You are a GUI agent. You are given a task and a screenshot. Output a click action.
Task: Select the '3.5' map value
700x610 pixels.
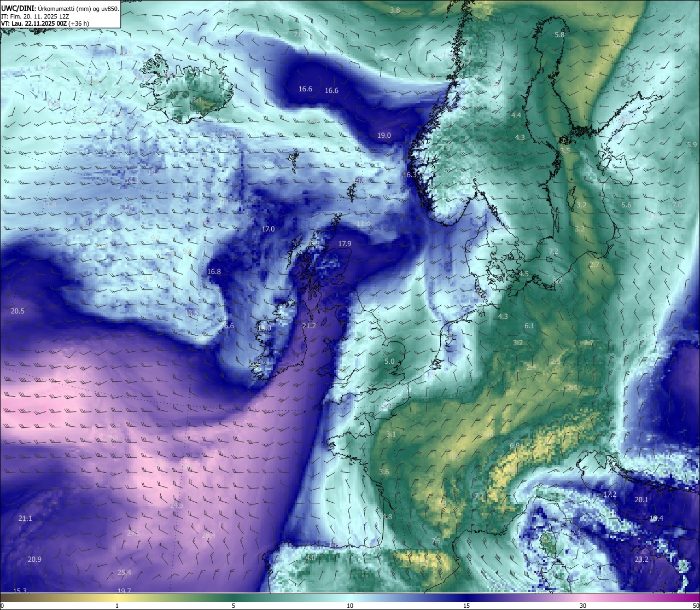pos(565,150)
